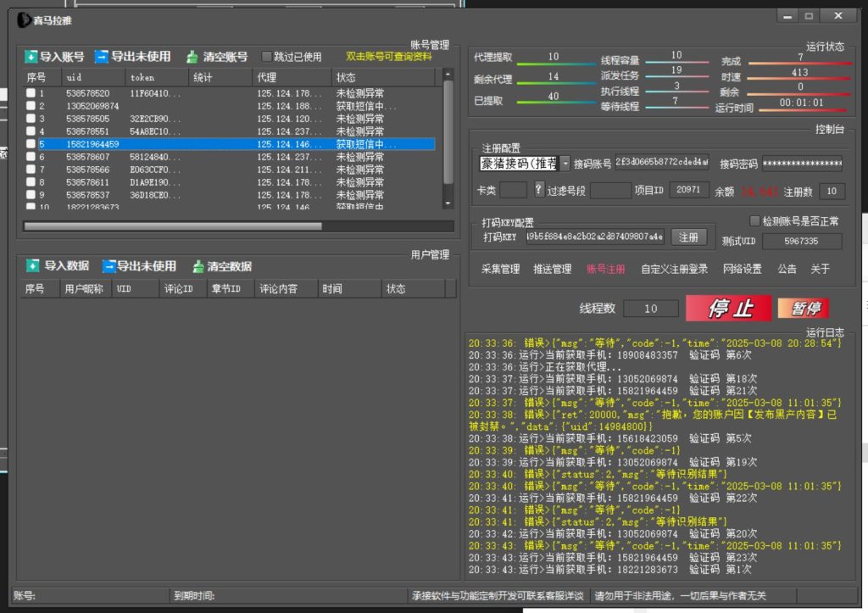
Task: Enable the 跳过已使用 checkbox
Action: point(267,57)
